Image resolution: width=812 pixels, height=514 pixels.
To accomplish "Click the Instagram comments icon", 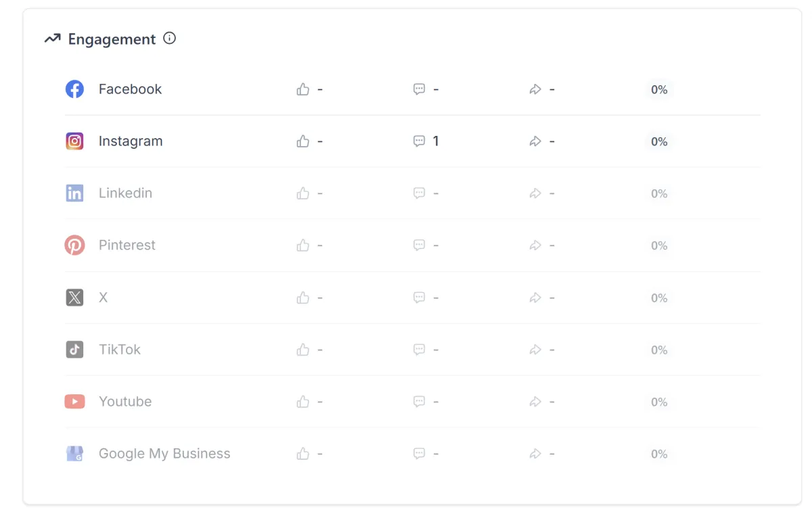I will (420, 141).
